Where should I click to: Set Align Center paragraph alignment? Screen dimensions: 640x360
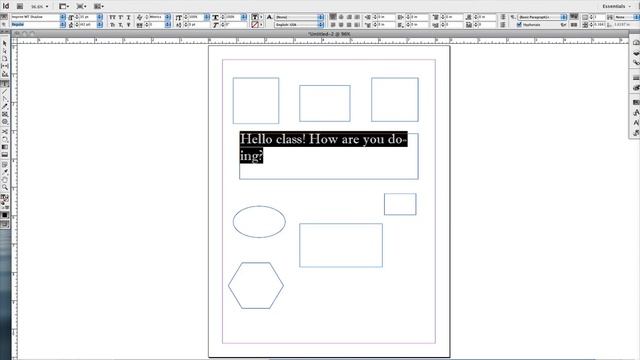[x=341, y=17]
